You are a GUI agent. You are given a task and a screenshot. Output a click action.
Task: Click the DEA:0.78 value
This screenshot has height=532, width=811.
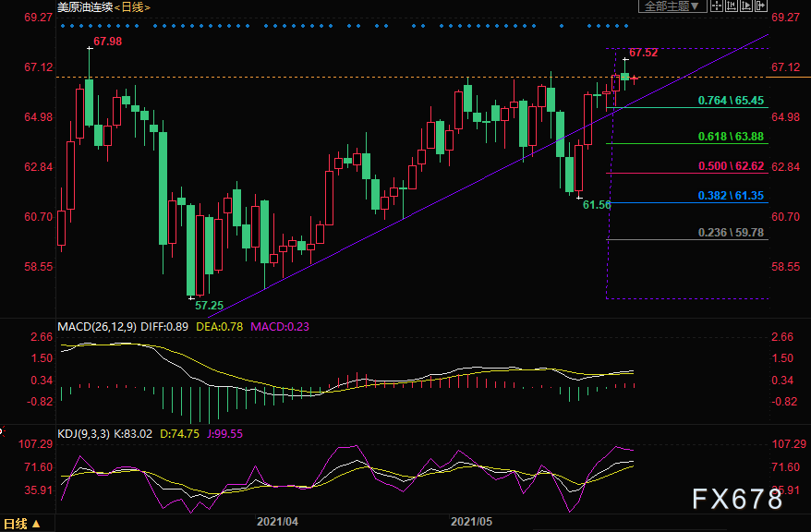point(219,327)
